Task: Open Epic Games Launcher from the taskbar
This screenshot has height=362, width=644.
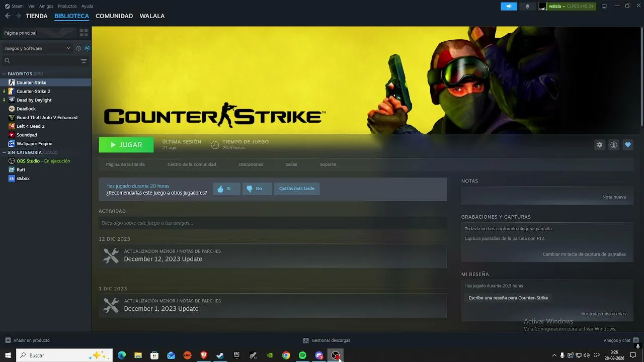Action: (236, 355)
